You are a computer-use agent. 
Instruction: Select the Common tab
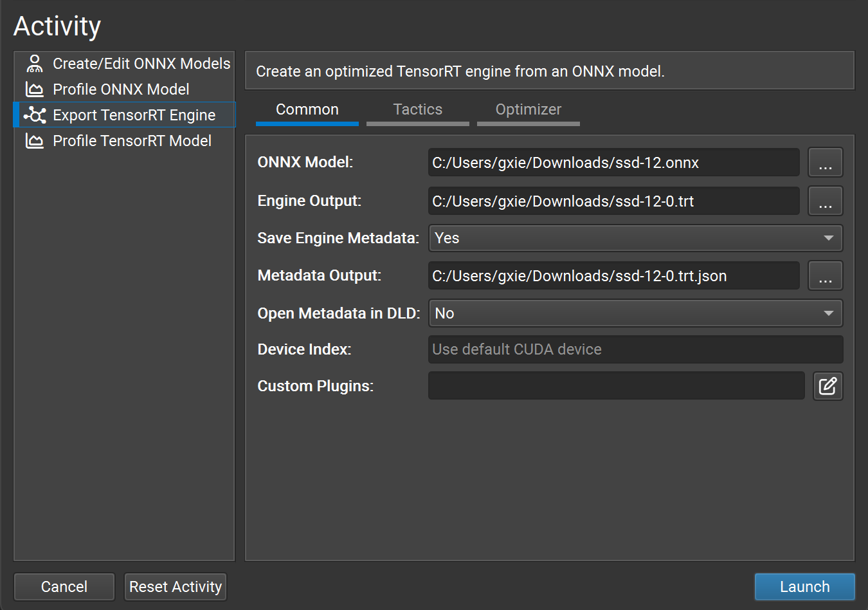(307, 109)
